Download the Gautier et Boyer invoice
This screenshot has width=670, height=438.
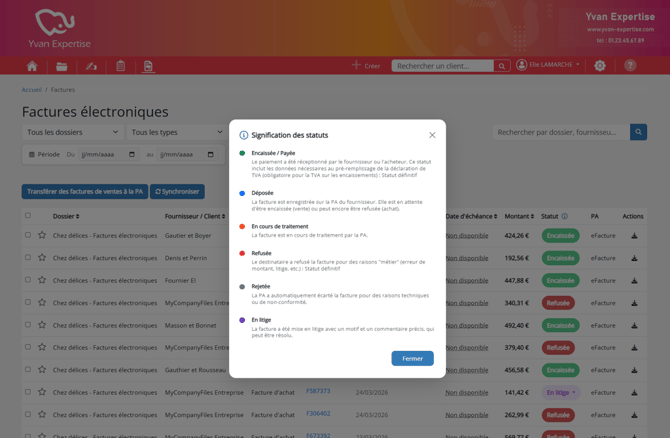[x=634, y=236]
